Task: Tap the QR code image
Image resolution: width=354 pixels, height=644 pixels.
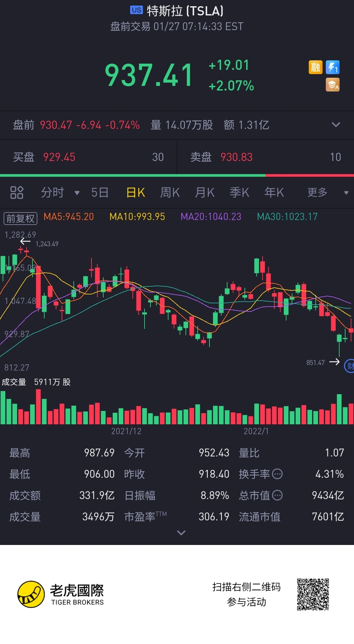Action: click(x=313, y=594)
